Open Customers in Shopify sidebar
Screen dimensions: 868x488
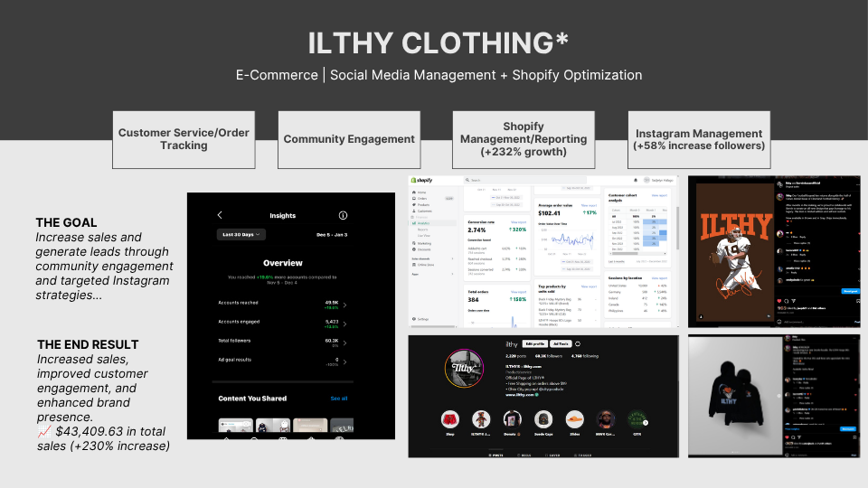(425, 211)
